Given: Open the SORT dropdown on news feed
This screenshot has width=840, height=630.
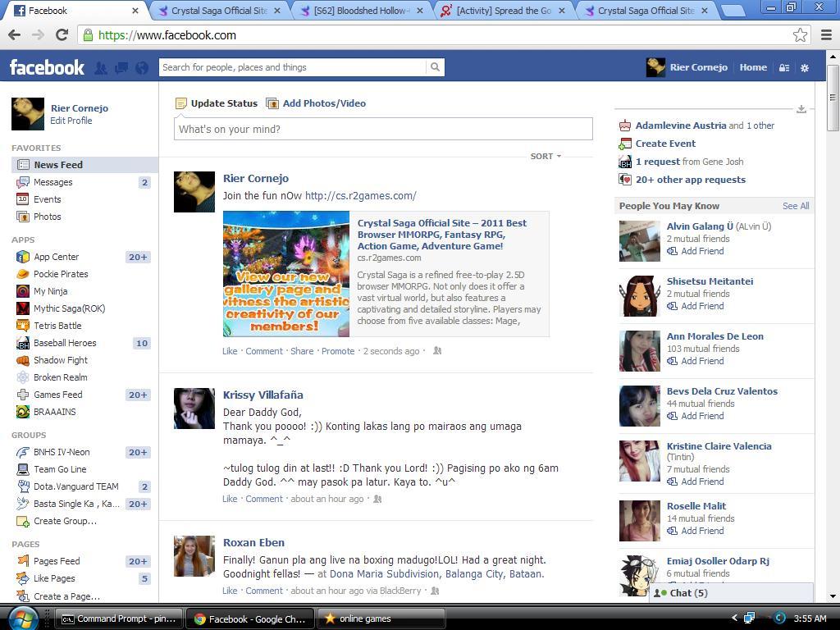Looking at the screenshot, I should click(546, 157).
